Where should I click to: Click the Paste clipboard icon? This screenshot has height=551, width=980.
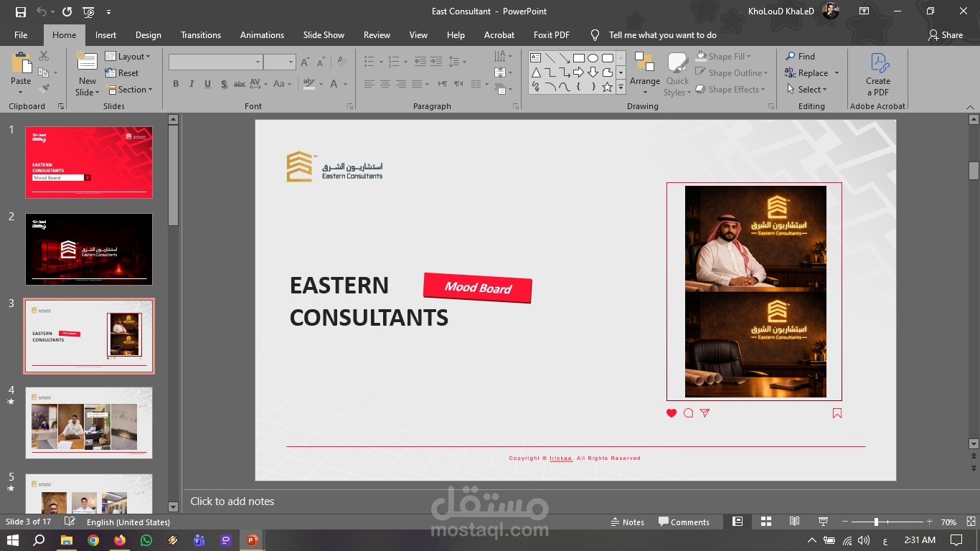coord(21,63)
